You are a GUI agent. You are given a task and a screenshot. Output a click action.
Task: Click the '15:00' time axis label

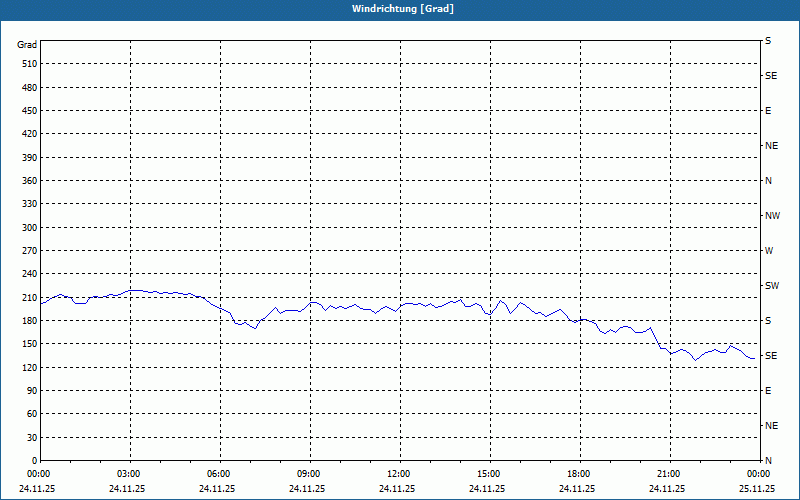[x=490, y=474]
